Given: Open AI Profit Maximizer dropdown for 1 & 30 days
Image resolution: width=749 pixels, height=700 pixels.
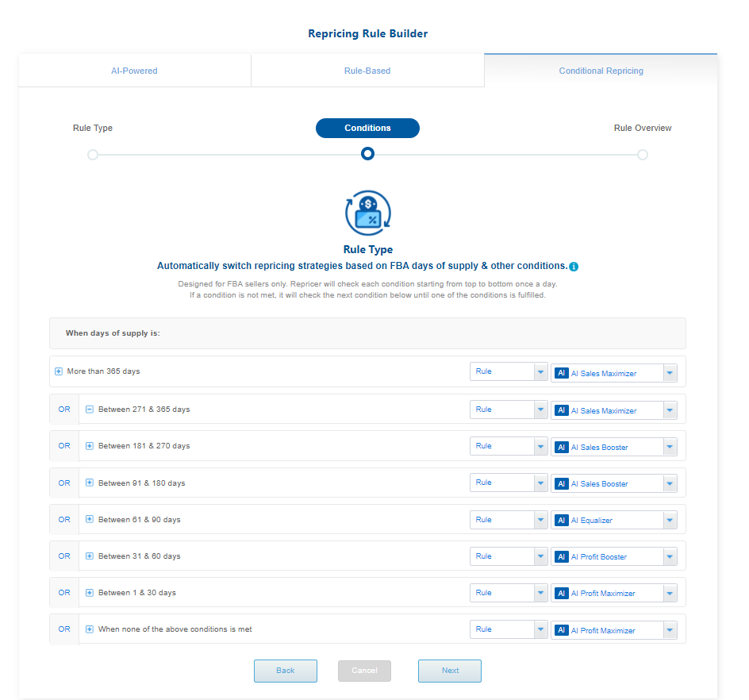Looking at the screenshot, I should pyautogui.click(x=614, y=594).
